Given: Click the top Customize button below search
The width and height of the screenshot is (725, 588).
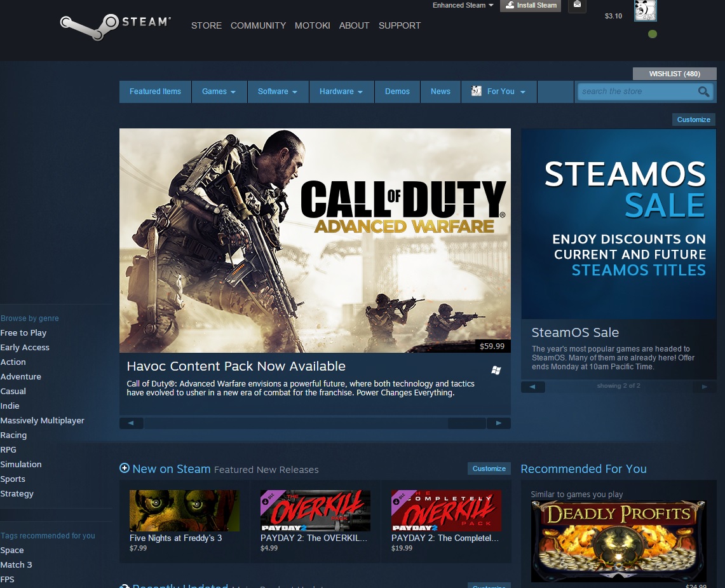Looking at the screenshot, I should click(x=694, y=120).
